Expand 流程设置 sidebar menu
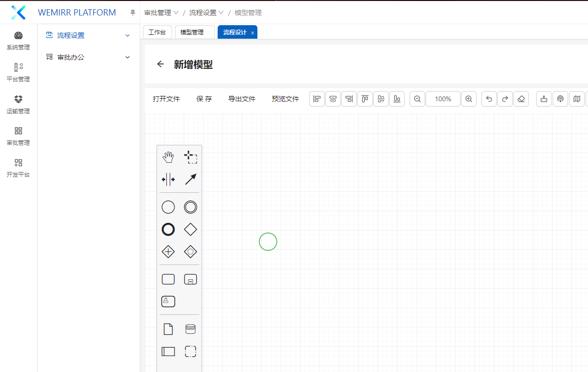Screen dimensions: 588x372 88,35
